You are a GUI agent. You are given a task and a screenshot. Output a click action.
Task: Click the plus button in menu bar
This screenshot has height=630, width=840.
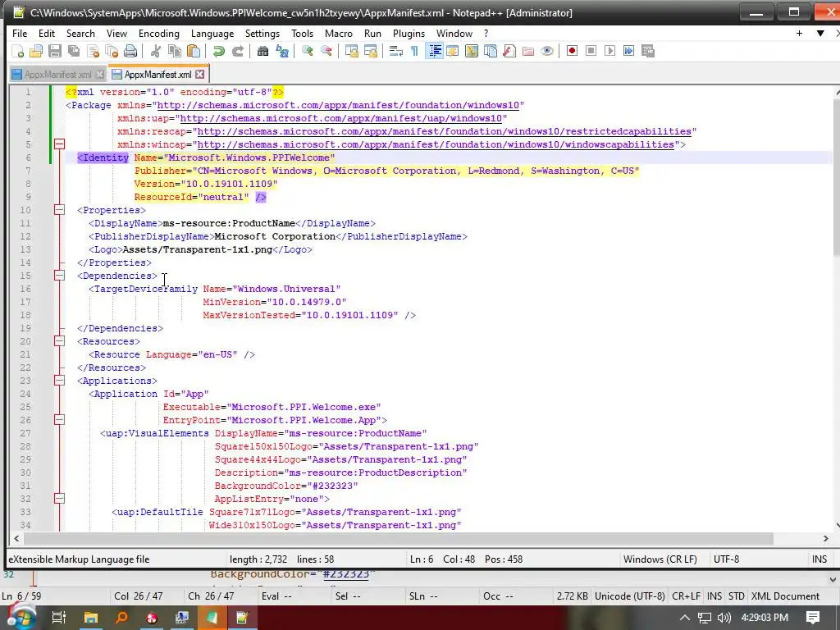pos(799,33)
